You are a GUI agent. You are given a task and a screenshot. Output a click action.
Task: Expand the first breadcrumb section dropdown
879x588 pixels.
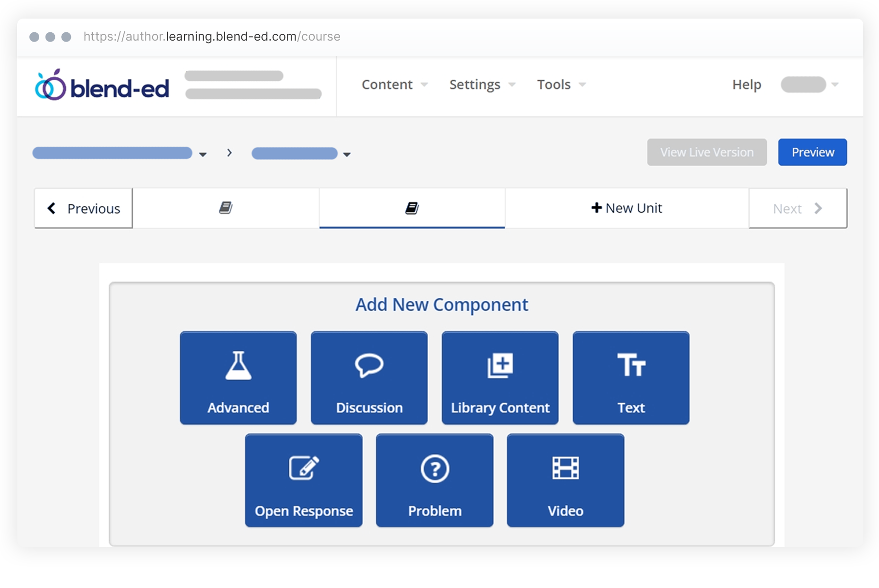pyautogui.click(x=203, y=154)
